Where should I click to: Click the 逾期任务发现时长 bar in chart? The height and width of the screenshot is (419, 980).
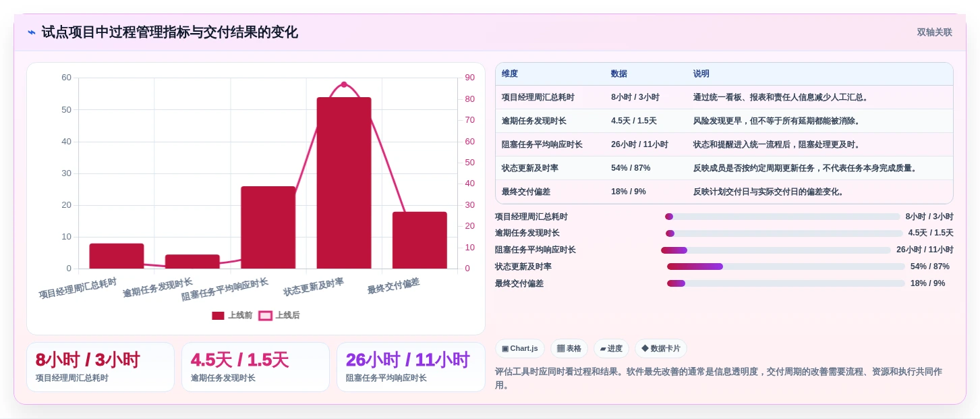(192, 262)
